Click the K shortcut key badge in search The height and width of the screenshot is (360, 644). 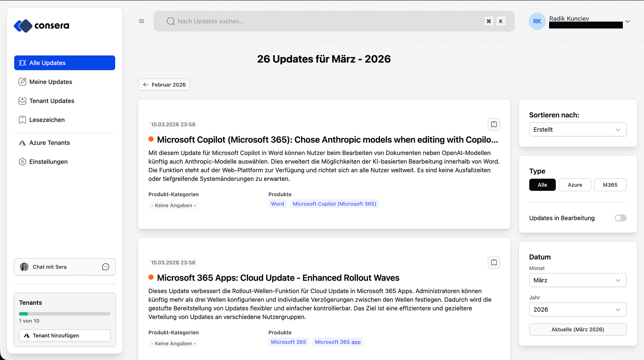click(501, 21)
